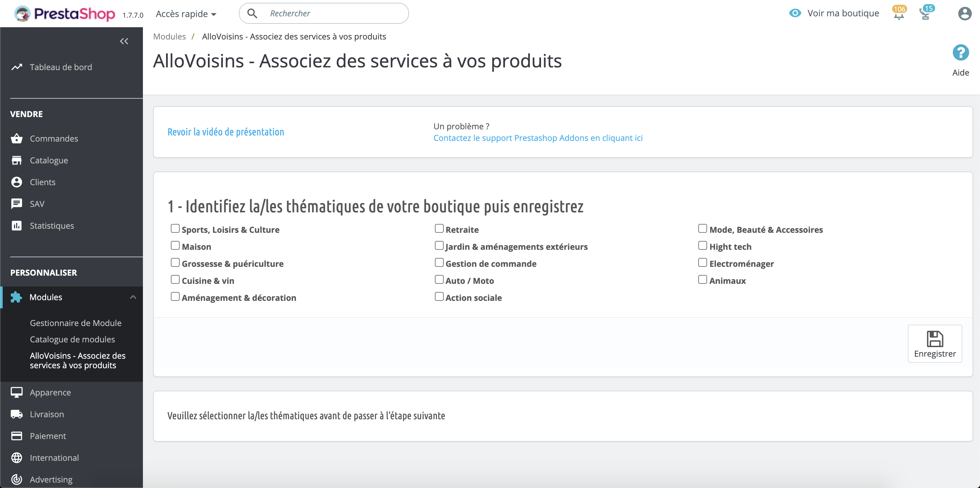The height and width of the screenshot is (488, 980).
Task: Check the Maison checkbox
Action: pyautogui.click(x=175, y=245)
